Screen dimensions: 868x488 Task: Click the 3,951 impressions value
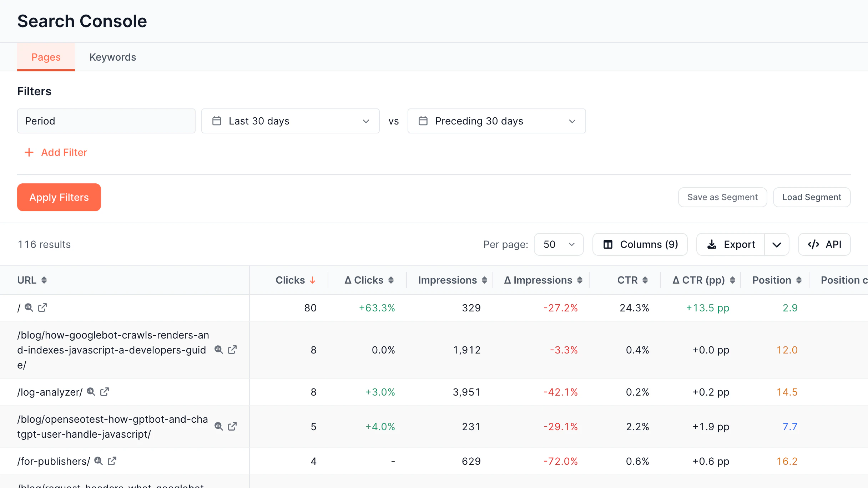pos(467,392)
